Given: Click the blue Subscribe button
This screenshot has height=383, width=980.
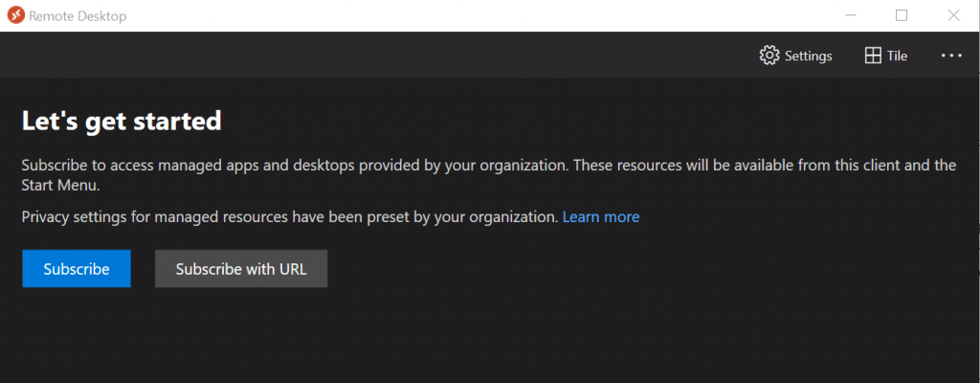Looking at the screenshot, I should pyautogui.click(x=77, y=268).
